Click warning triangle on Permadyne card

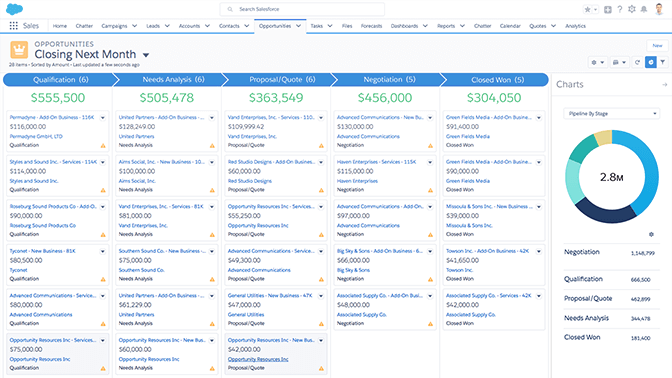coord(103,146)
